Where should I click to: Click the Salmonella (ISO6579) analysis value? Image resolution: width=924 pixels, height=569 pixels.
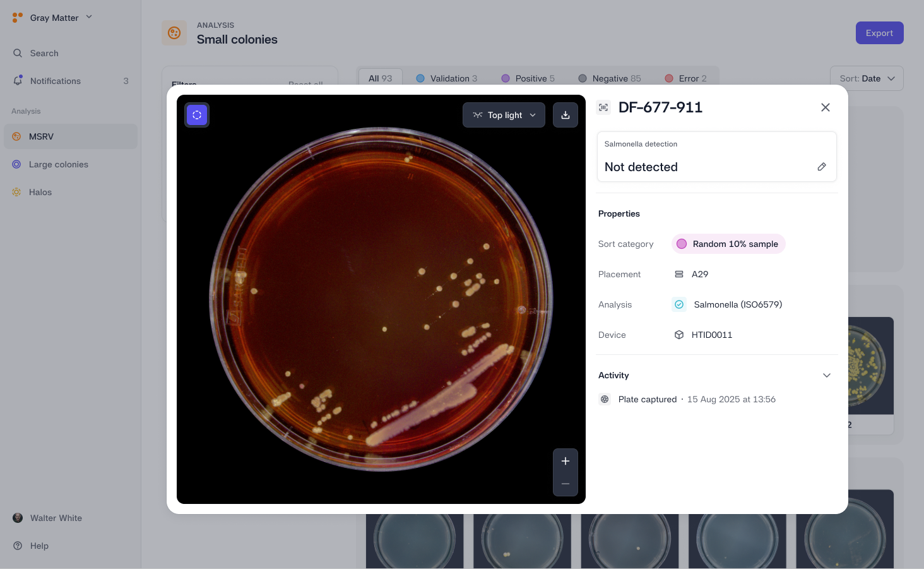pyautogui.click(x=738, y=304)
